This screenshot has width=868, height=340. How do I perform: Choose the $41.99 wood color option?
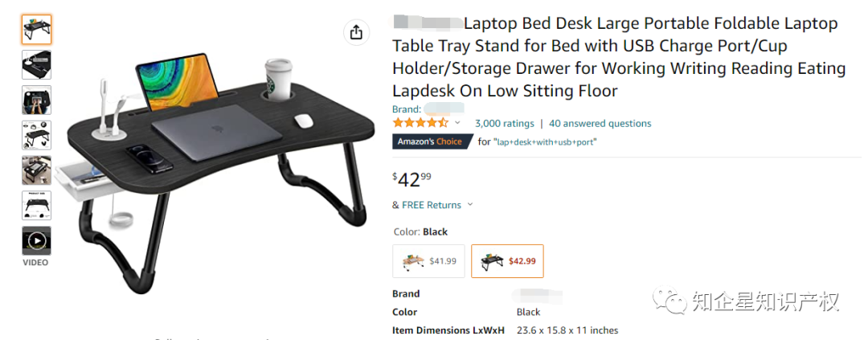pyautogui.click(x=428, y=260)
